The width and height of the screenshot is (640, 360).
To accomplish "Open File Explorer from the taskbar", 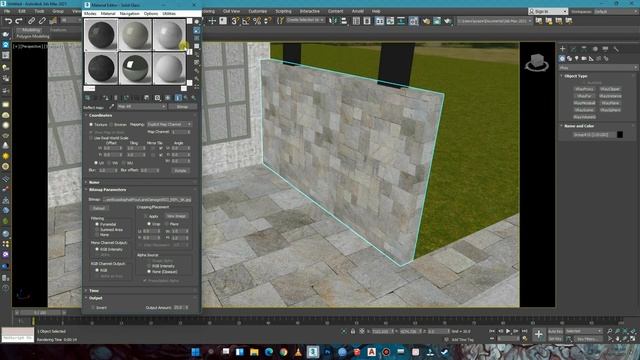I will click(x=254, y=352).
